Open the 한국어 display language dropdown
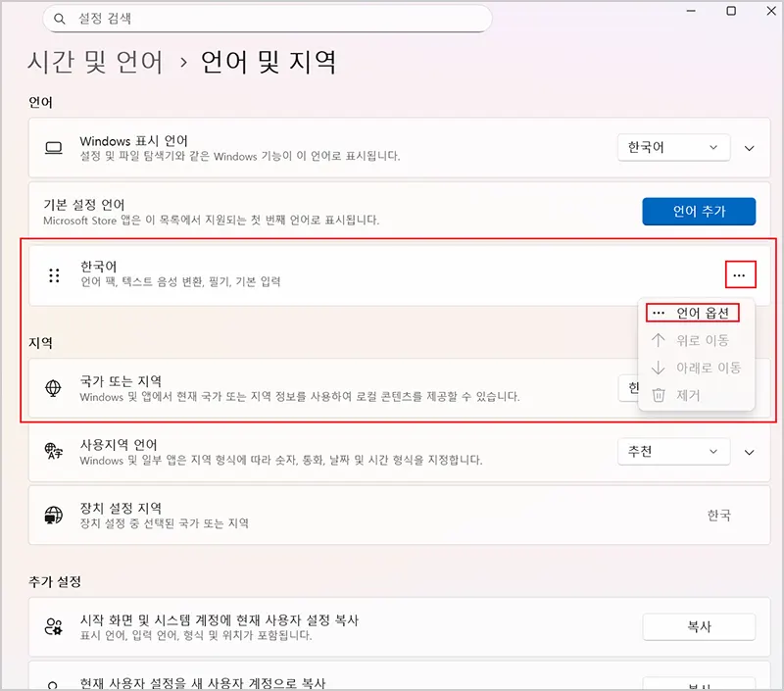Screen dimensions: 784x691 point(673,148)
